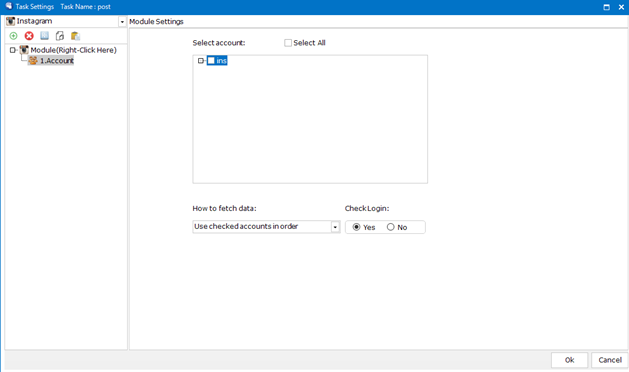Screen dimensions: 629x372
Task: Expand the ins account group node
Action: (x=201, y=61)
